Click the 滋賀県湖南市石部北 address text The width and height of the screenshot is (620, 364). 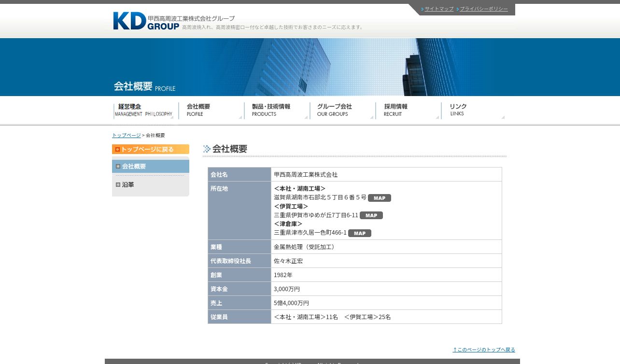tap(320, 197)
